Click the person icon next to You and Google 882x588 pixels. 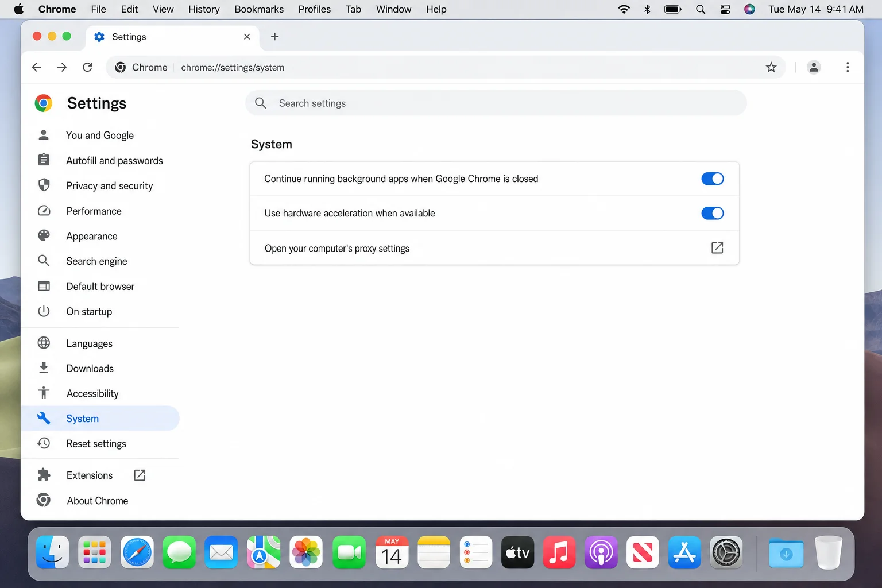tap(44, 135)
